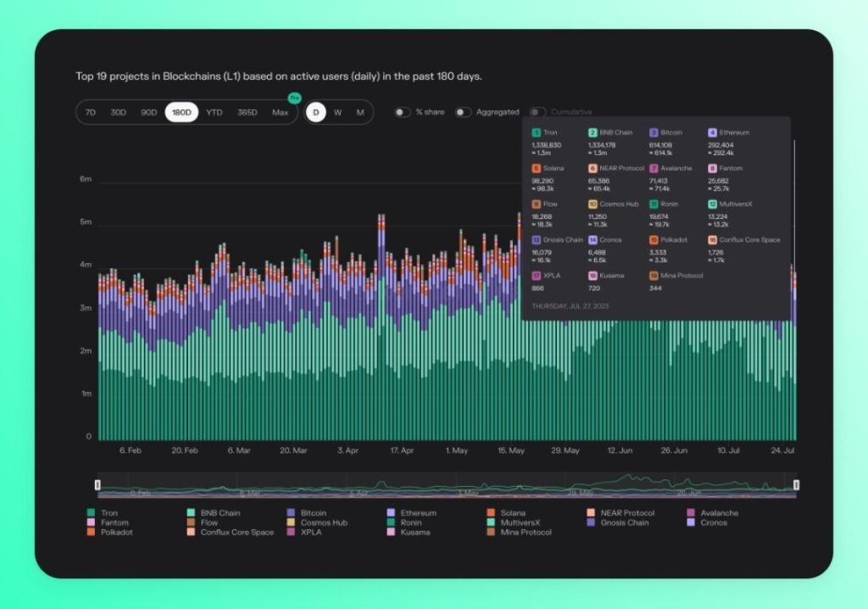The image size is (868, 609).
Task: Click the left handle of the range navigator
Action: (x=97, y=485)
